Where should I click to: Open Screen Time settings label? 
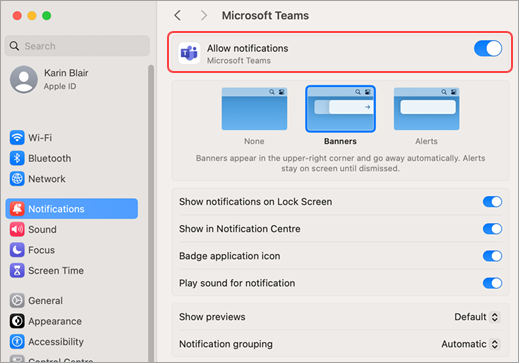[x=56, y=271]
